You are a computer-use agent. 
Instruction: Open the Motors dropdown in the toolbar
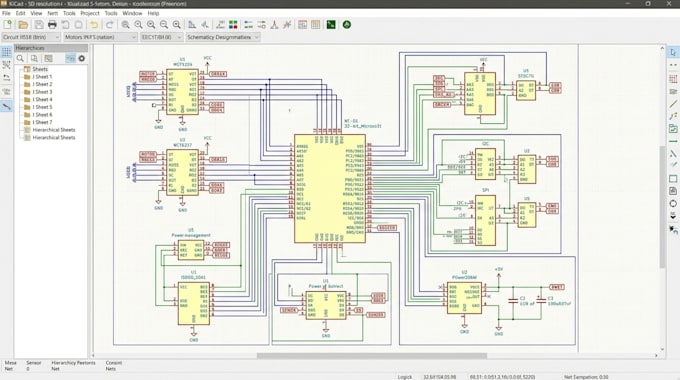pos(100,37)
